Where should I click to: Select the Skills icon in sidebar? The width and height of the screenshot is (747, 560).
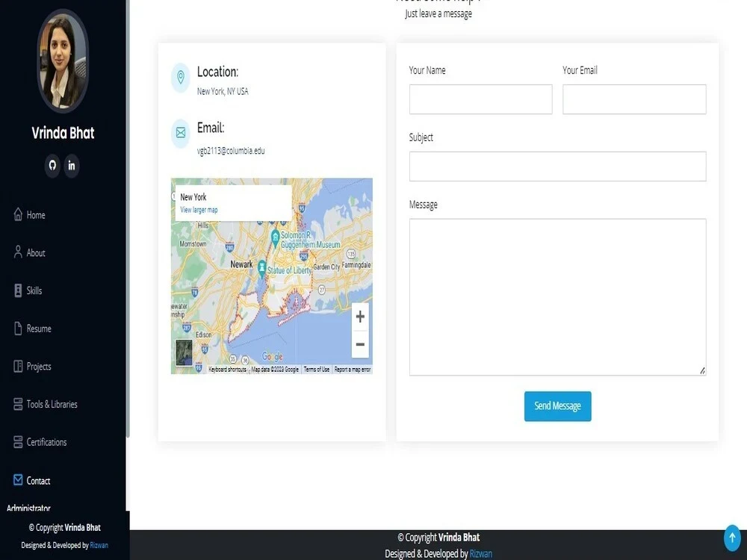pos(18,290)
